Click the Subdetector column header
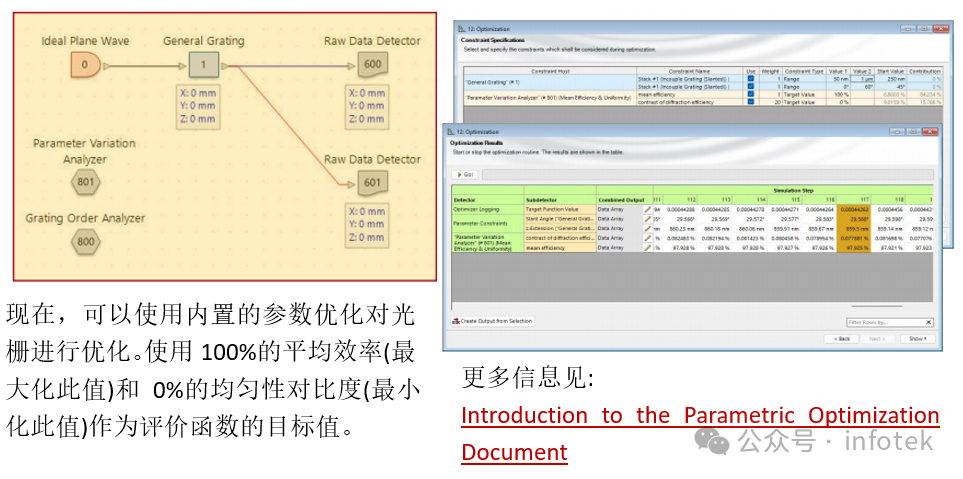Screen dimensions: 963x479 click(x=559, y=200)
